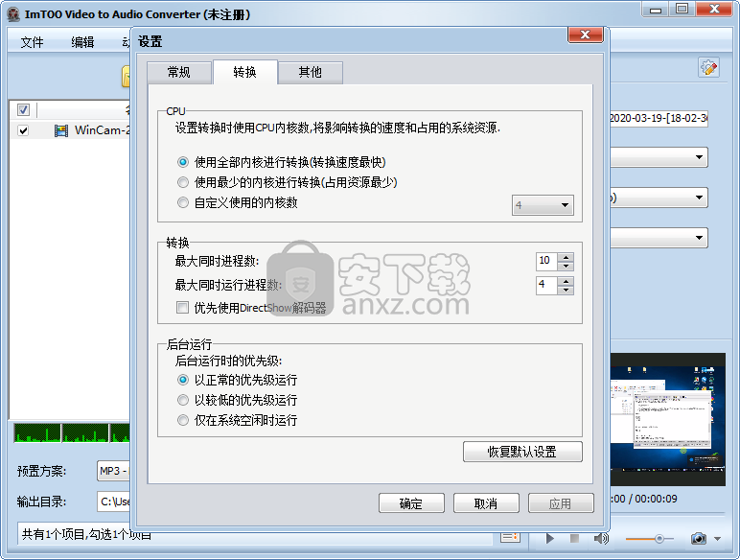Screen dimensions: 740x560
Task: Click the file name field 2020-03-19
Action: click(659, 118)
